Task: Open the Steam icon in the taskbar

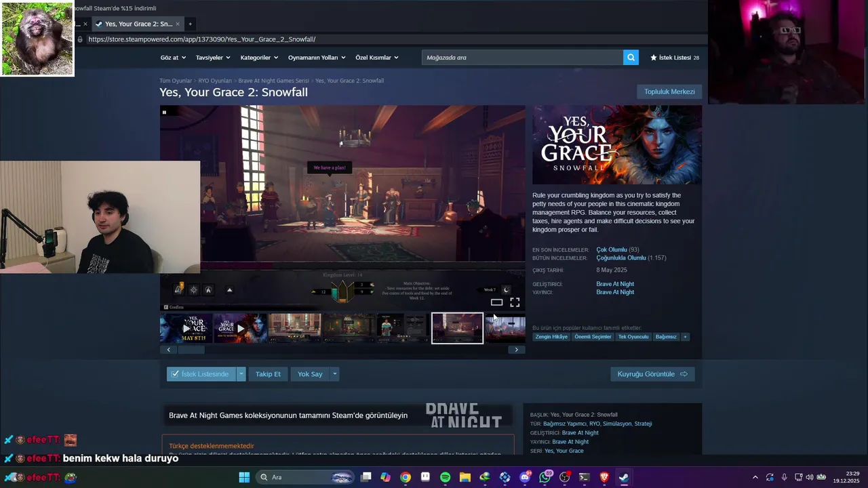Action: point(624,477)
